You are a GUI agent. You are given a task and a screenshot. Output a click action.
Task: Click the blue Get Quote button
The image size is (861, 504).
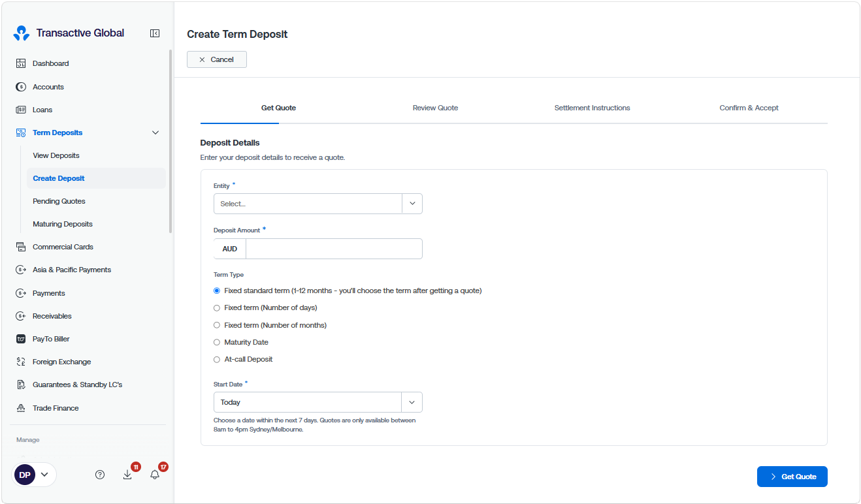792,477
